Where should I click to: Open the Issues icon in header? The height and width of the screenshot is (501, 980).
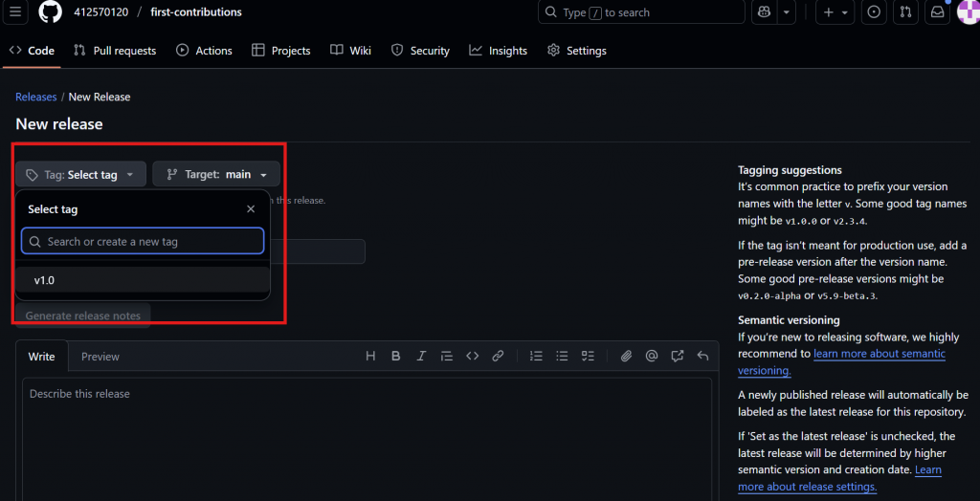pyautogui.click(x=875, y=11)
